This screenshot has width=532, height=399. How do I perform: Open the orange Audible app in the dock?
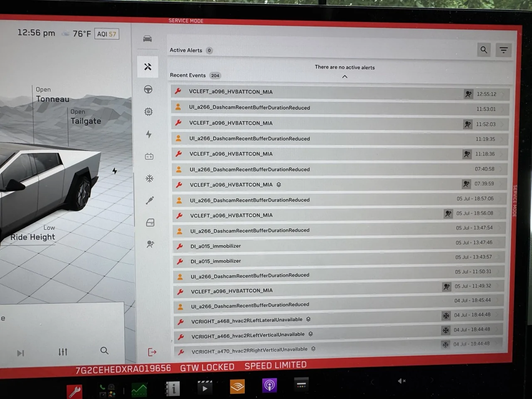pyautogui.click(x=237, y=387)
